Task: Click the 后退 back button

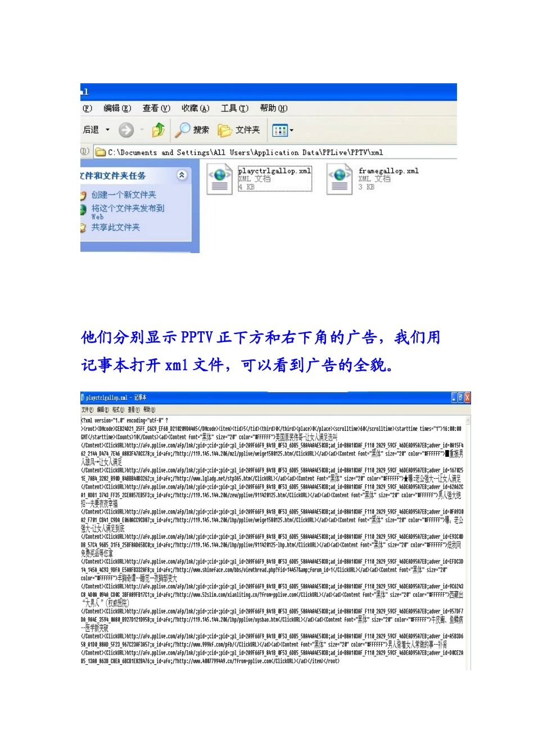Action: coord(91,130)
